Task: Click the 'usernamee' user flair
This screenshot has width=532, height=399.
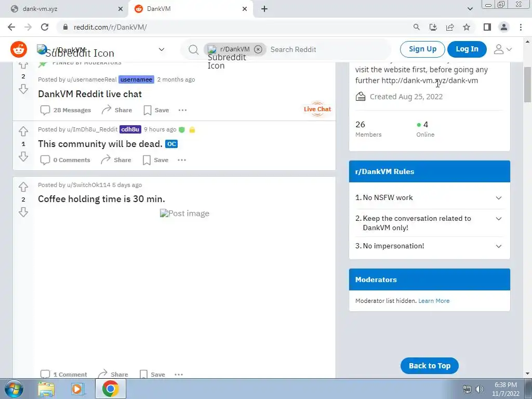Action: click(x=137, y=79)
